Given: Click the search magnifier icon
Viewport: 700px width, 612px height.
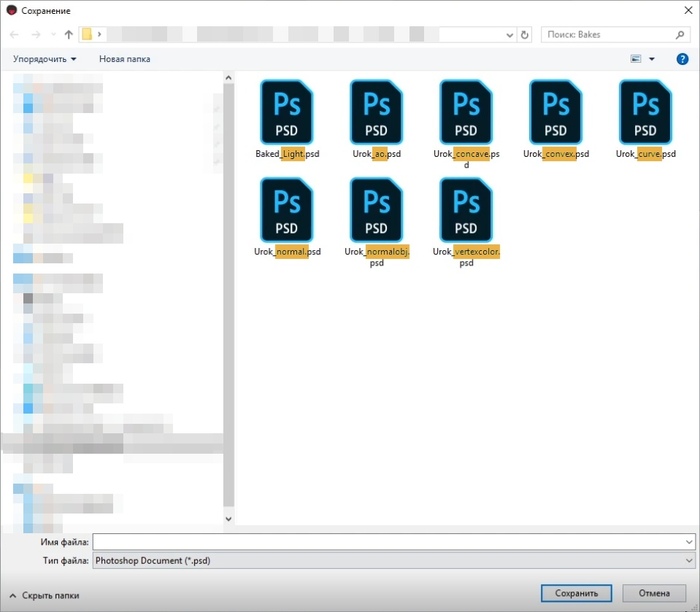Looking at the screenshot, I should coord(680,34).
